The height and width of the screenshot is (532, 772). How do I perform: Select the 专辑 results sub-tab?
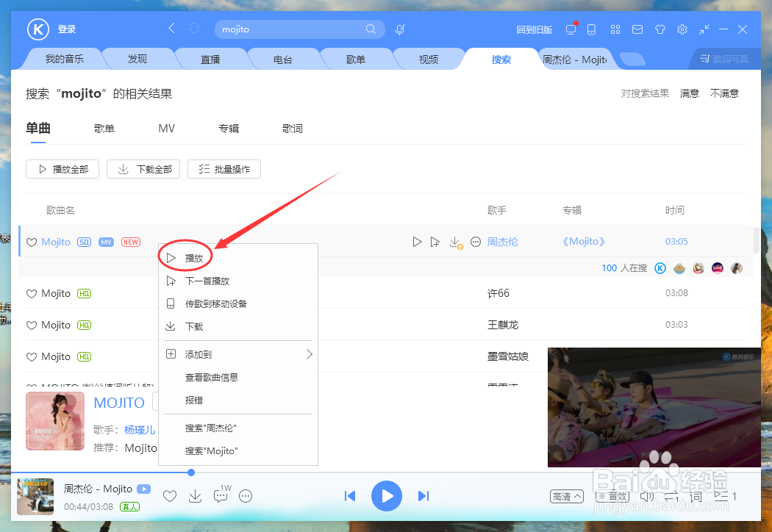point(229,129)
